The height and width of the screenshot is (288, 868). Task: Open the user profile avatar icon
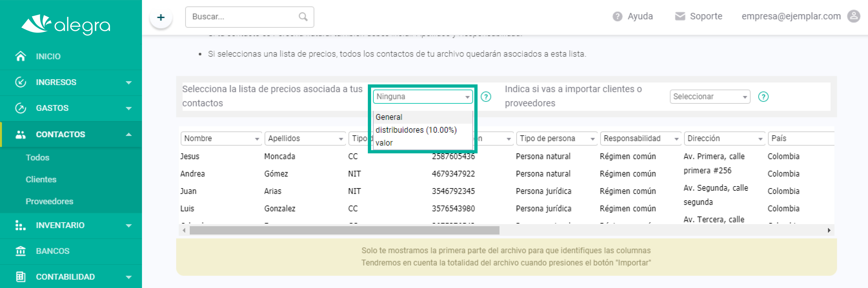point(854,16)
